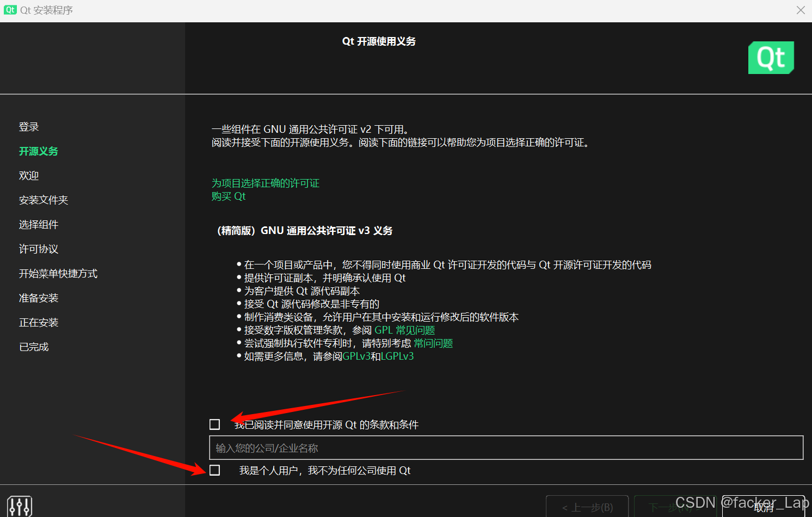
Task: Select the 已完成 sidebar step
Action: pyautogui.click(x=34, y=347)
